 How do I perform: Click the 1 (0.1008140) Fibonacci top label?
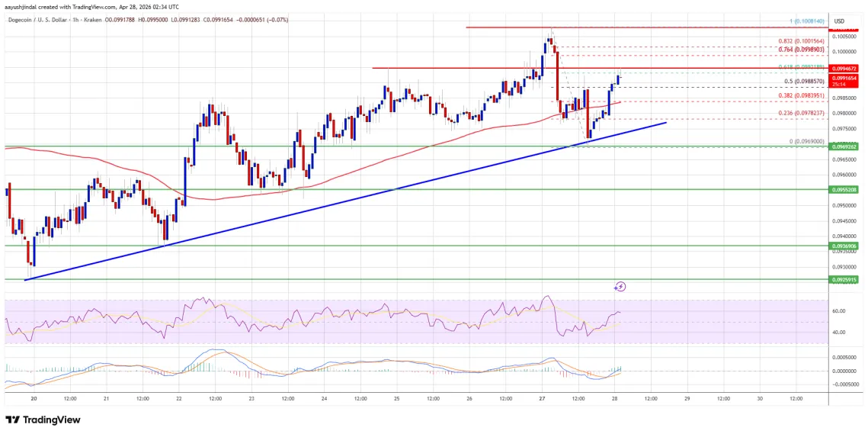[x=808, y=22]
